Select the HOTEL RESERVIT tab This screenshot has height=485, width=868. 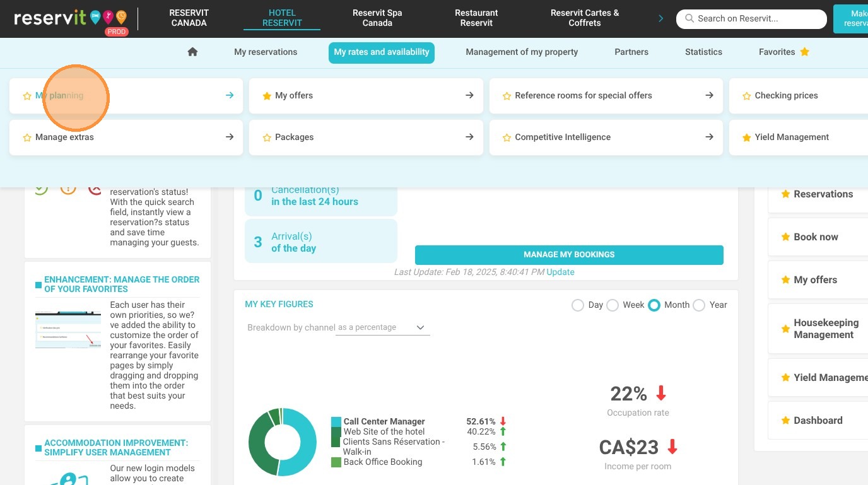pyautogui.click(x=282, y=18)
